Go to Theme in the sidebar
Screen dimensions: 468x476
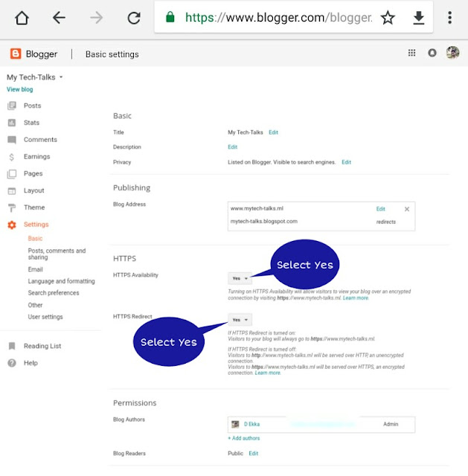pos(34,208)
